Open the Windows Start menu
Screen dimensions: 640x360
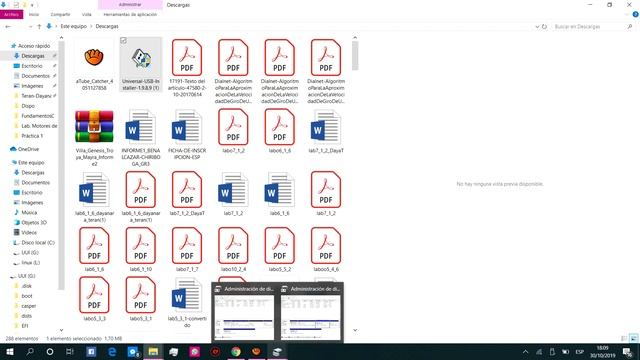point(9,351)
